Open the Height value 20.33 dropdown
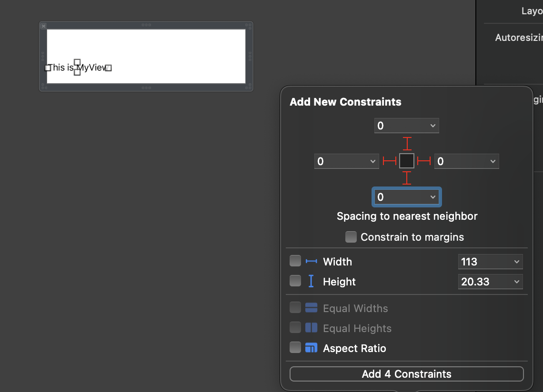Viewport: 543px width, 392px height. coord(517,282)
